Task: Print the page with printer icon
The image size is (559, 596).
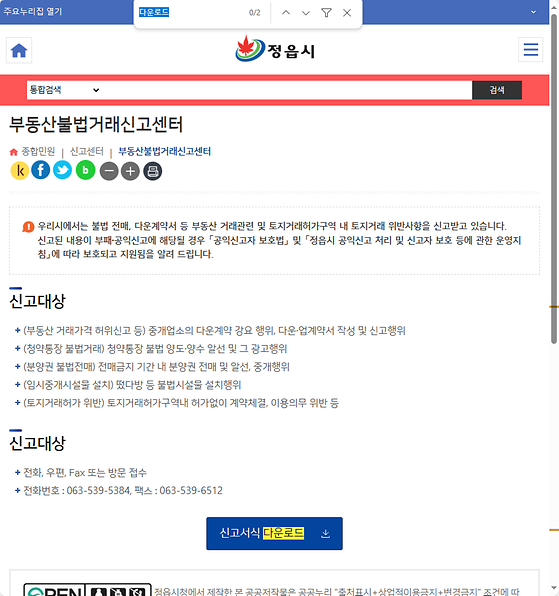Action: pos(153,171)
